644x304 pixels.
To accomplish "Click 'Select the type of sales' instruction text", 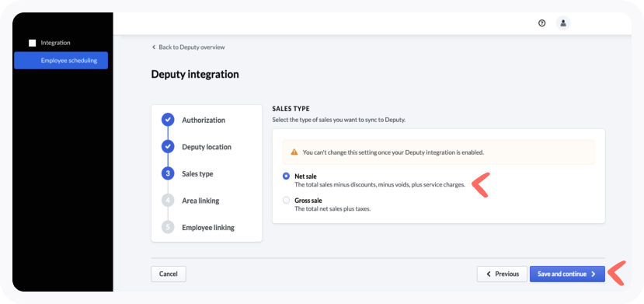I will coord(339,121).
